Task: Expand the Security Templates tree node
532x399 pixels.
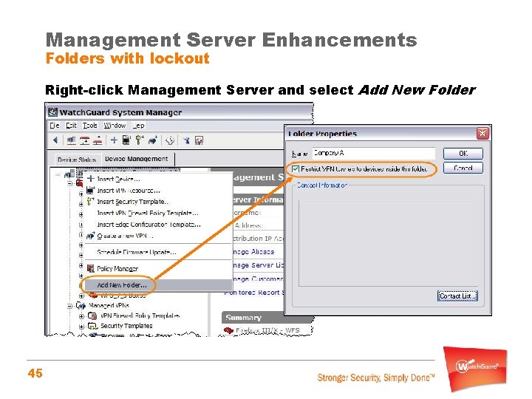Action: coord(81,326)
